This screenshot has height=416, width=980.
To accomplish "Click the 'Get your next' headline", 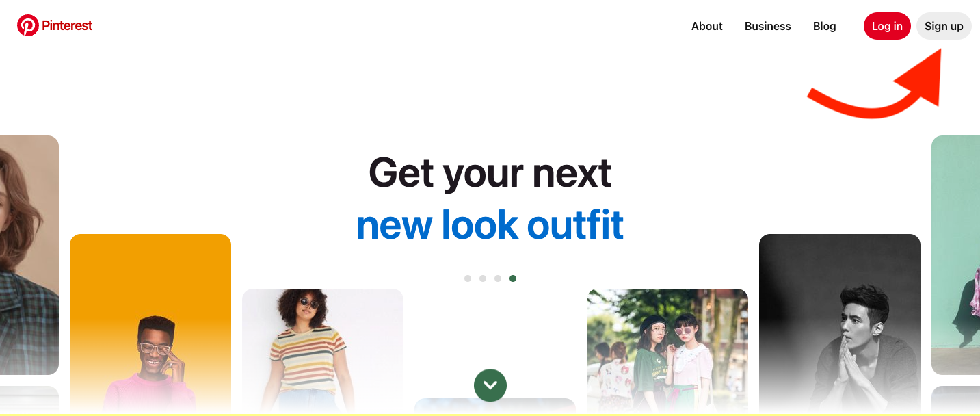I will (490, 172).
